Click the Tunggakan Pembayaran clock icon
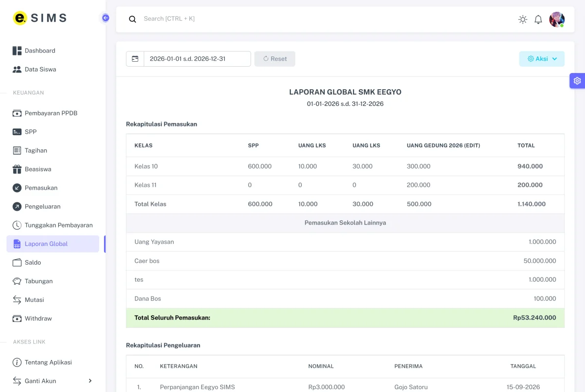The image size is (585, 392). point(17,225)
